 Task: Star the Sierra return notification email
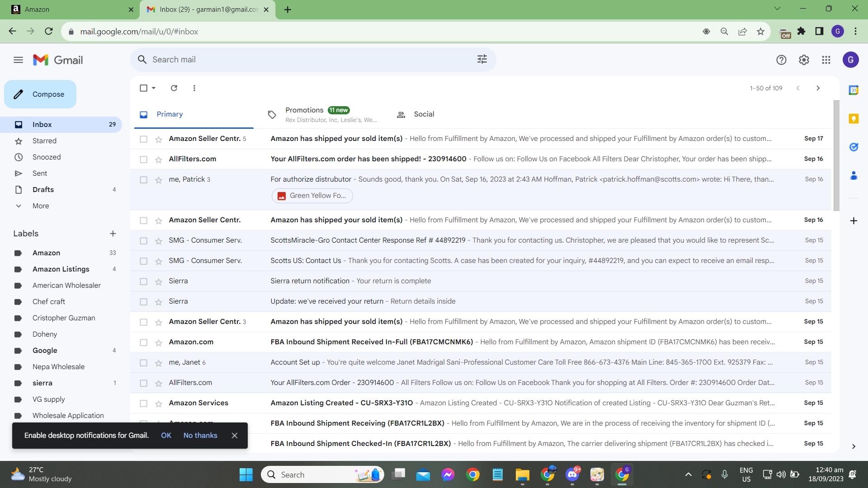click(x=159, y=282)
